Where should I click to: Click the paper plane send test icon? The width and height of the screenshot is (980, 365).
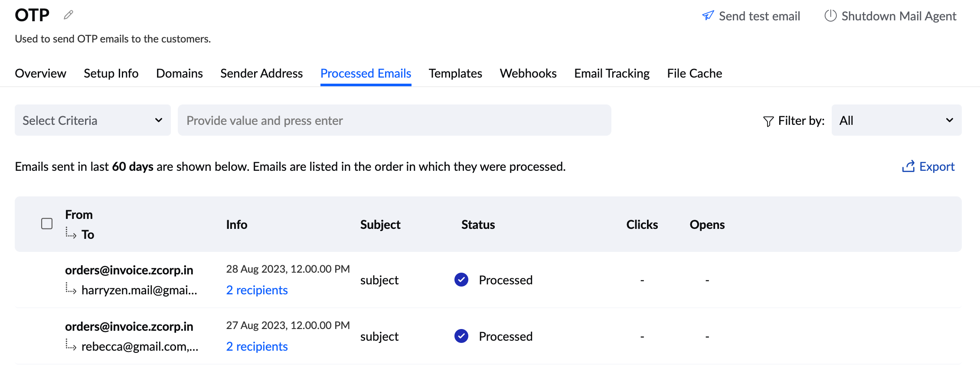708,16
